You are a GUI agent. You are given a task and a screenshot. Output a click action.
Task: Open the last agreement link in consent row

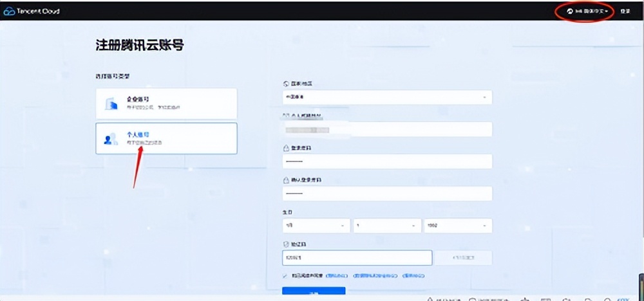click(413, 275)
